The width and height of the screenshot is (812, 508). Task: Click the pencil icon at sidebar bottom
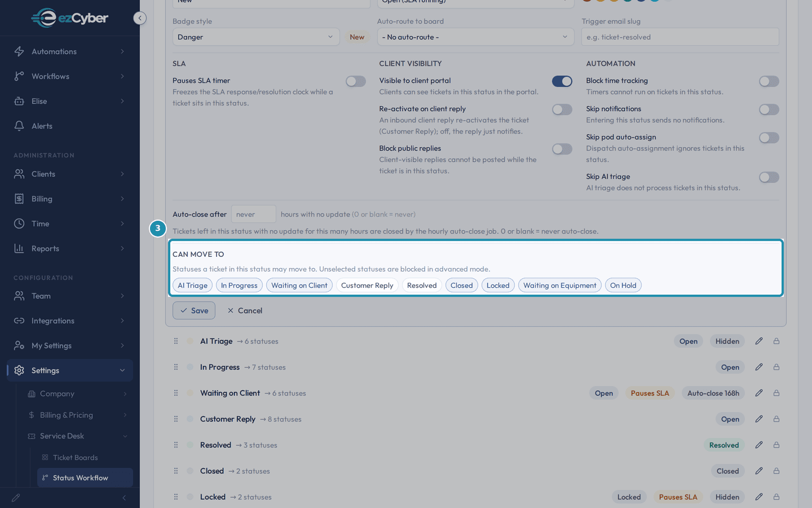(x=16, y=498)
